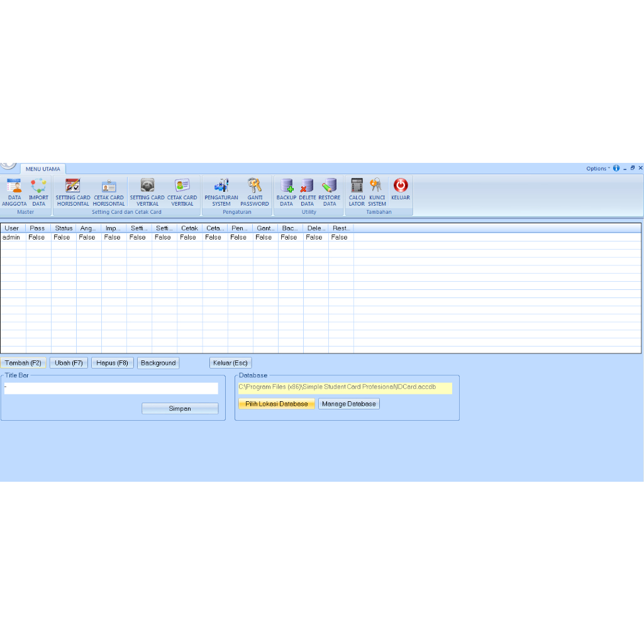Viewport: 644px width, 644px height.
Task: Launch Cetak Card Vertikal
Action: pyautogui.click(x=182, y=192)
